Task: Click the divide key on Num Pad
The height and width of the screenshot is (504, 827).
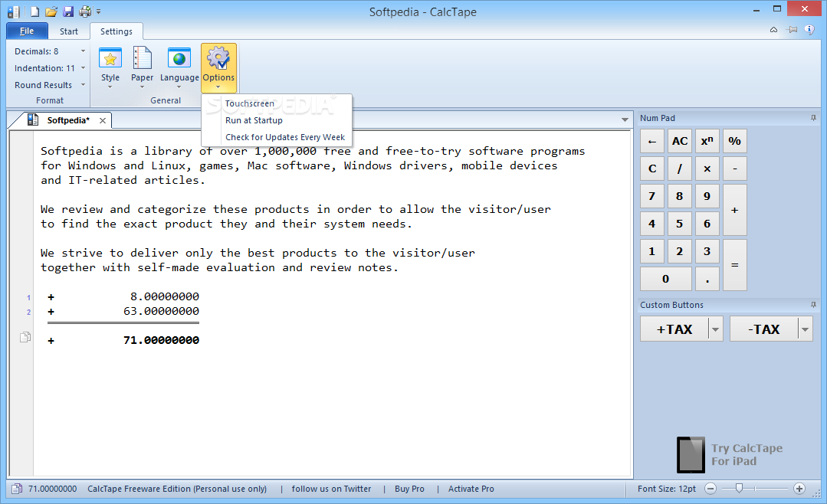Action: coord(680,169)
